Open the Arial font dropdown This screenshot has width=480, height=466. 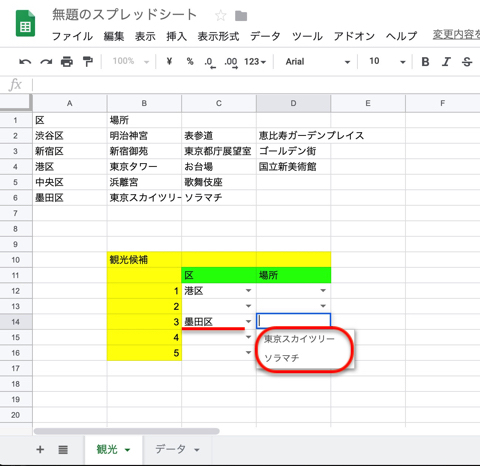(317, 62)
